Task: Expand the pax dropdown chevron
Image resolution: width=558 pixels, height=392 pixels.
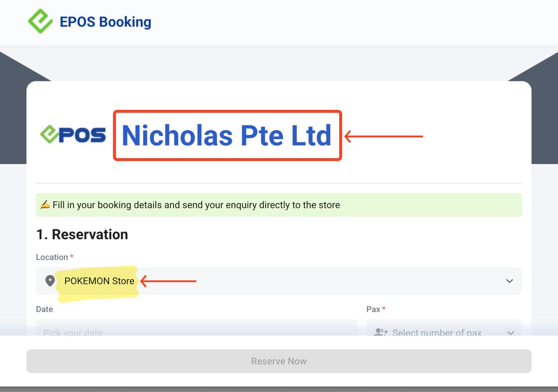Action: 510,333
